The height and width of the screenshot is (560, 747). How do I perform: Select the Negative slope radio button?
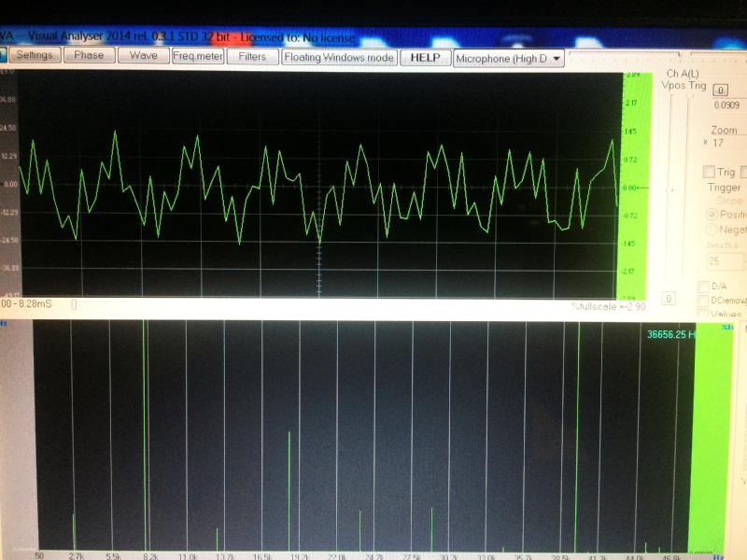point(712,229)
